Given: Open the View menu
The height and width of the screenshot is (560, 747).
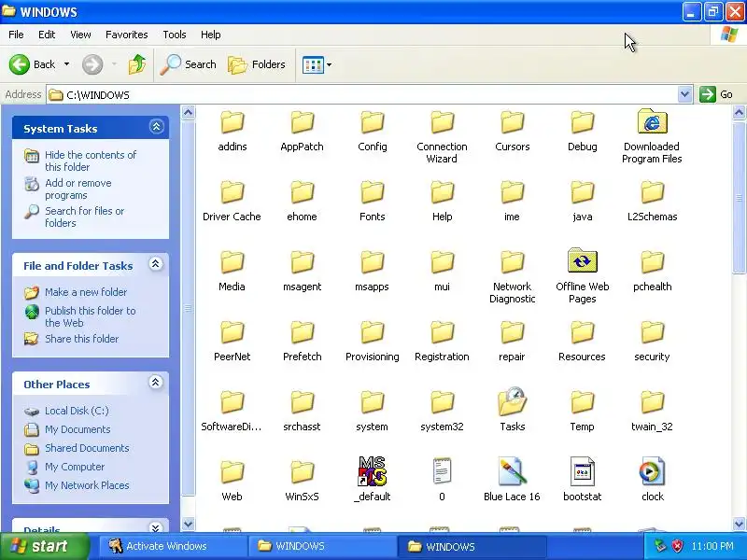Looking at the screenshot, I should point(80,35).
